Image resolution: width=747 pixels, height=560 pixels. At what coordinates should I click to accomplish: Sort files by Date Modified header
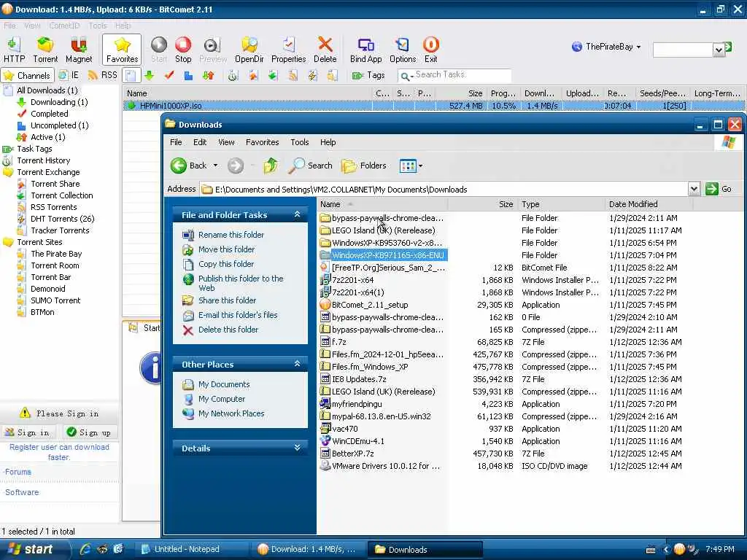pos(648,204)
